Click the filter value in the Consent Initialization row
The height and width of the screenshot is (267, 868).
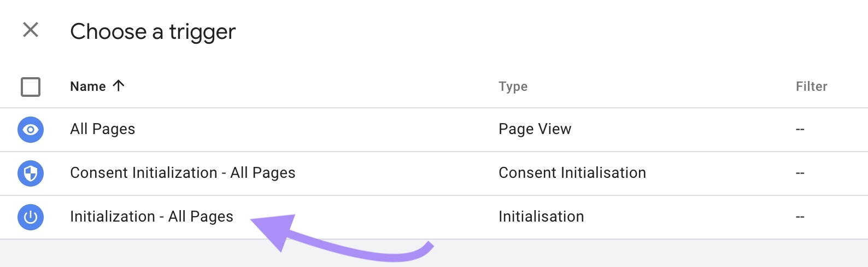click(x=800, y=173)
